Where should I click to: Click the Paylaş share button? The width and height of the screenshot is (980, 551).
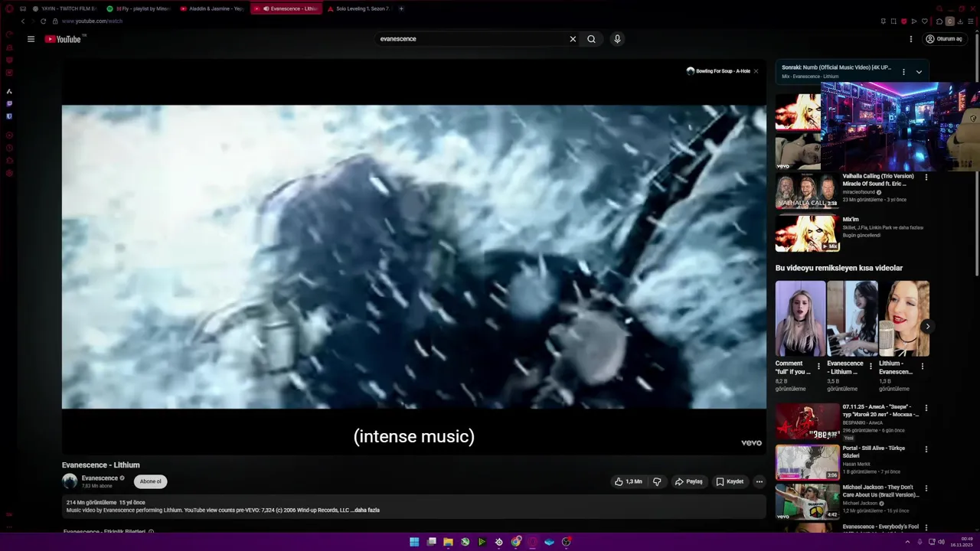click(688, 481)
